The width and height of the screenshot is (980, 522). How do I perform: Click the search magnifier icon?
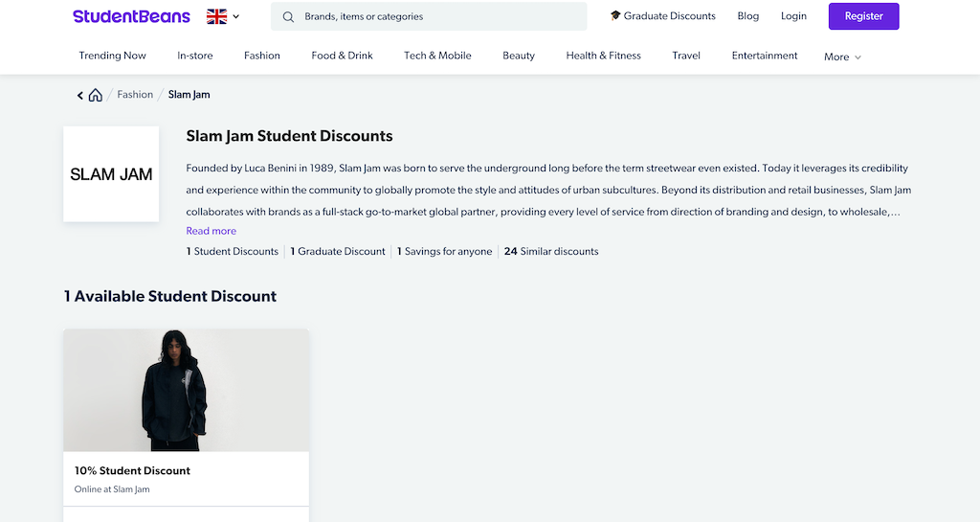[x=288, y=17]
